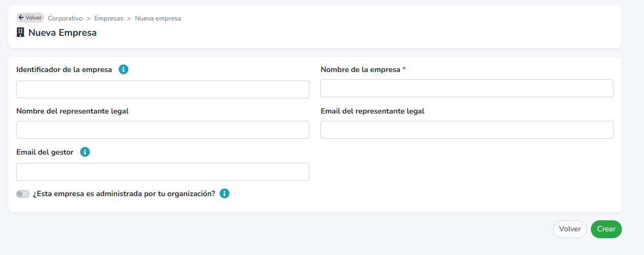The height and width of the screenshot is (255, 644).
Task: Focus the Nombre de la empresa field
Action: [467, 88]
